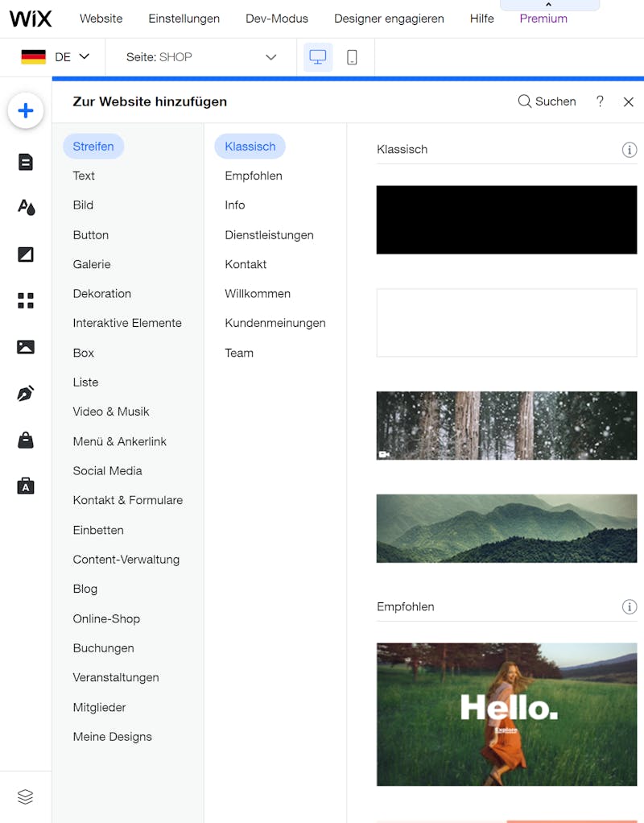Select the Text category
Image resolution: width=644 pixels, height=823 pixels.
84,176
